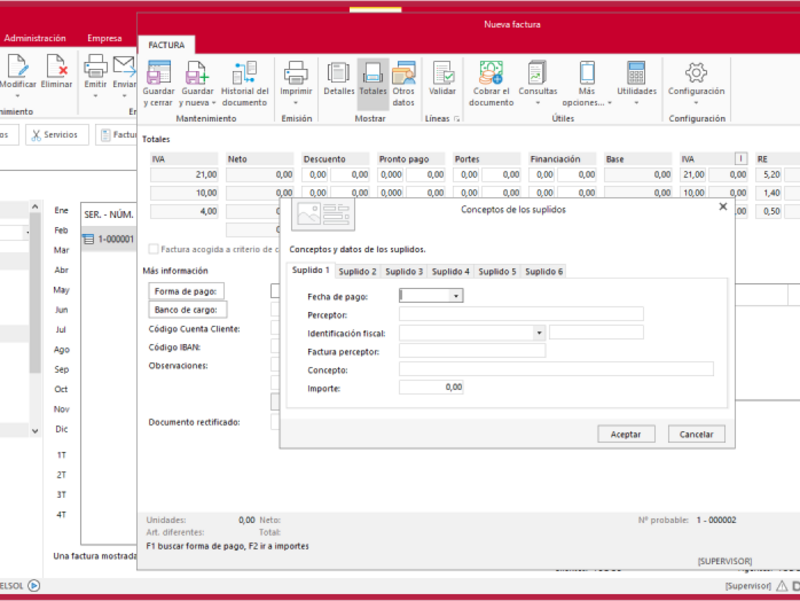The height and width of the screenshot is (601, 800).
Task: Select the Suplido 6 tab
Action: pos(544,271)
